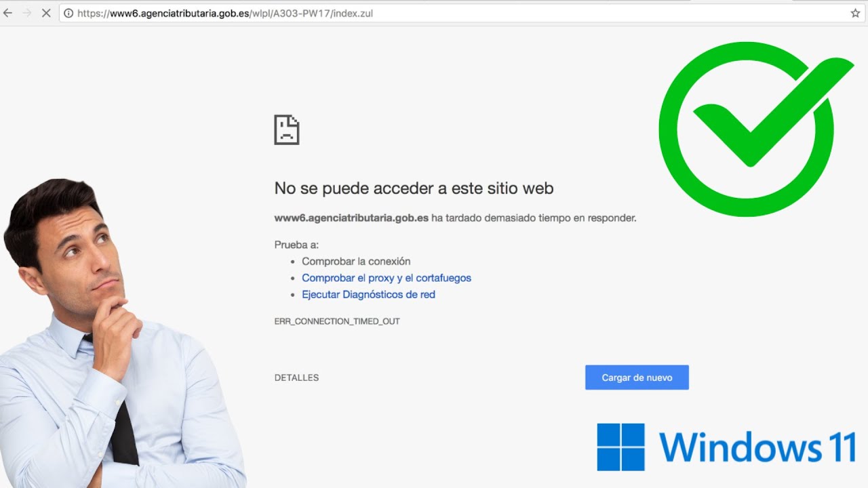Click bold 'www6.agenciatributaria.gob.es' text in message
The height and width of the screenshot is (488, 868).
[x=351, y=218]
